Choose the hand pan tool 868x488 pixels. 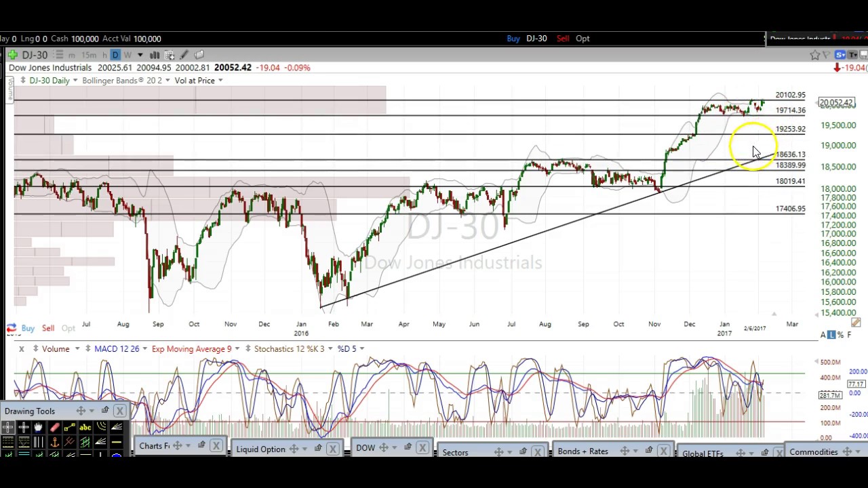(x=39, y=427)
